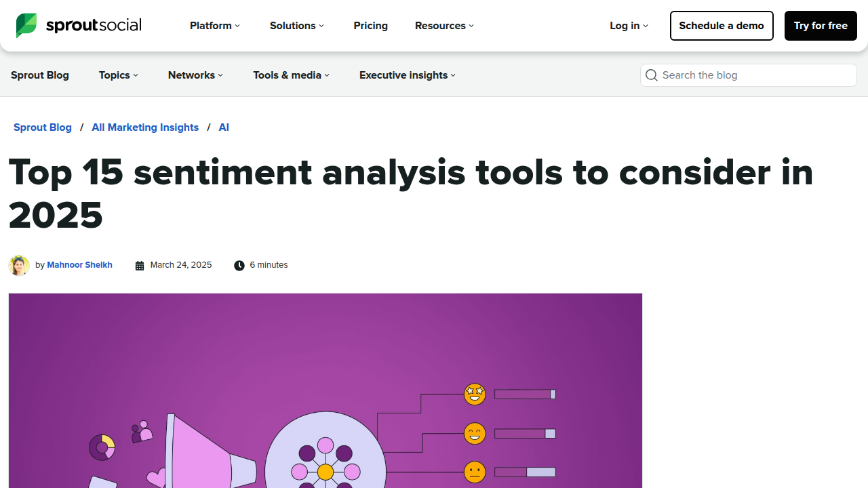
Task: Follow the All Marketing Insights breadcrumb
Action: 145,127
